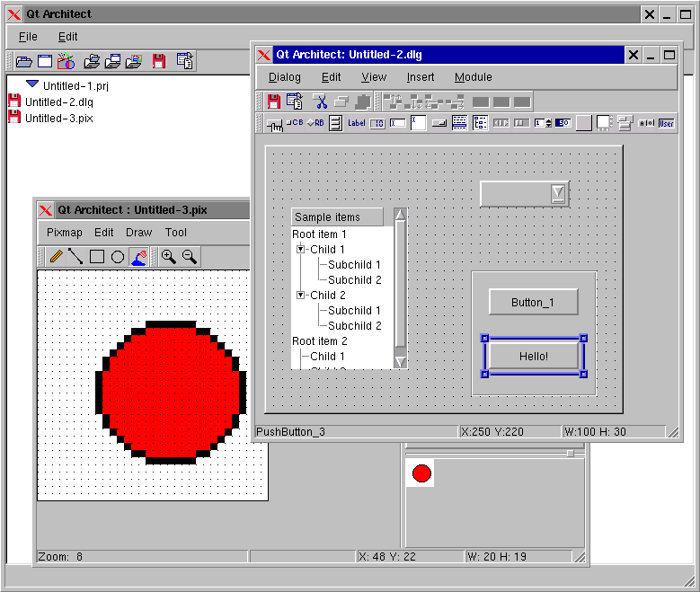Image resolution: width=700 pixels, height=592 pixels.
Task: Click the W:100 H: 30 status text
Action: 595,432
